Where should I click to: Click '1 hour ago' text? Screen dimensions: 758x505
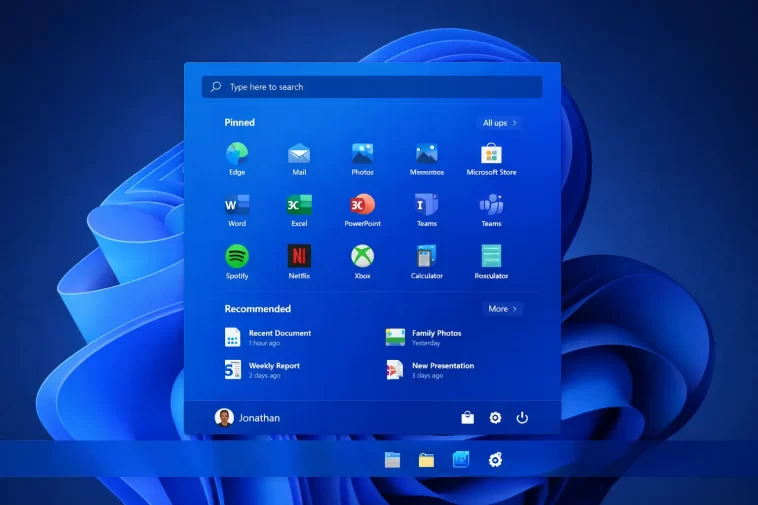(264, 343)
